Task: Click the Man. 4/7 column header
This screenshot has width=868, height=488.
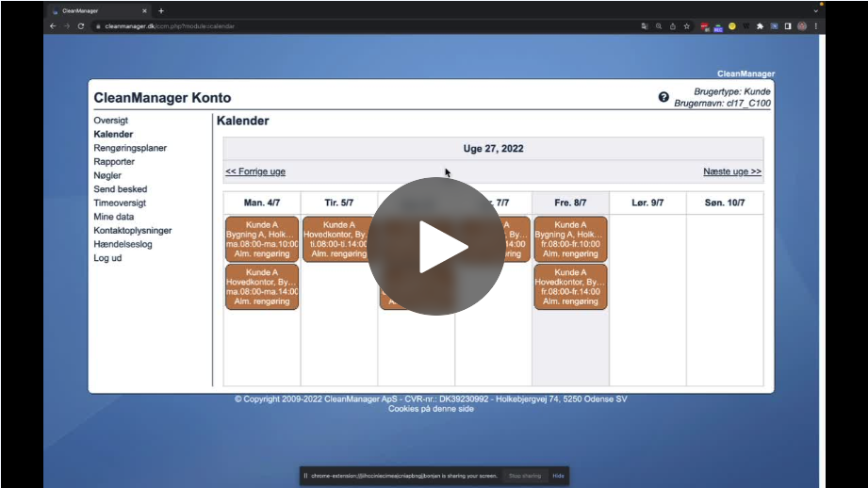Action: coord(262,203)
